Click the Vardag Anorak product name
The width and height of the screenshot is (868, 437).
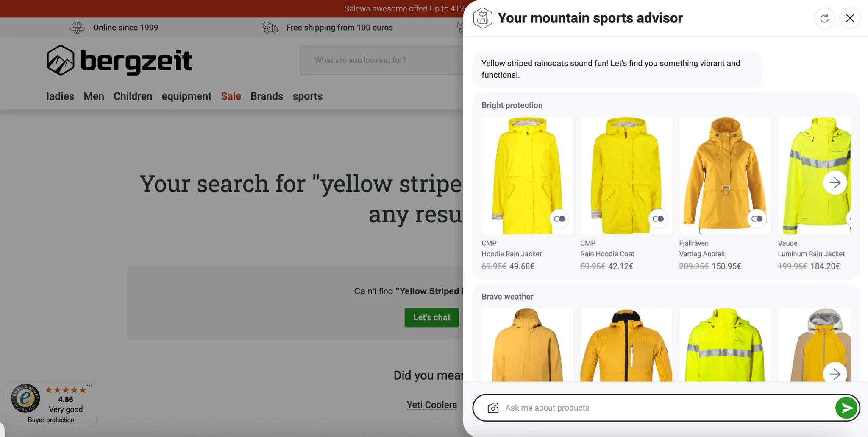tap(702, 254)
